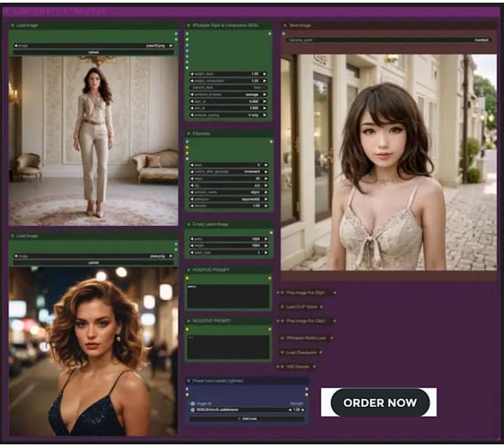Toggle All loras switch in Power Lora Loader

click(x=192, y=403)
